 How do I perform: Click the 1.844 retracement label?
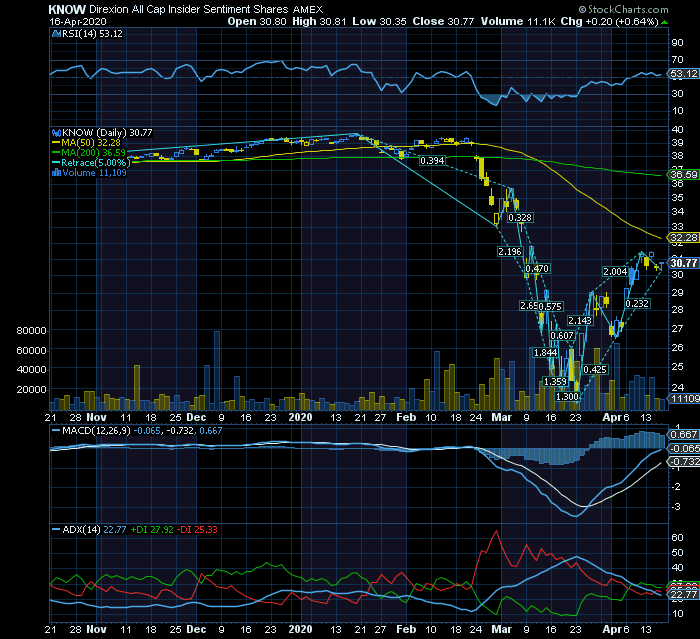[x=546, y=353]
